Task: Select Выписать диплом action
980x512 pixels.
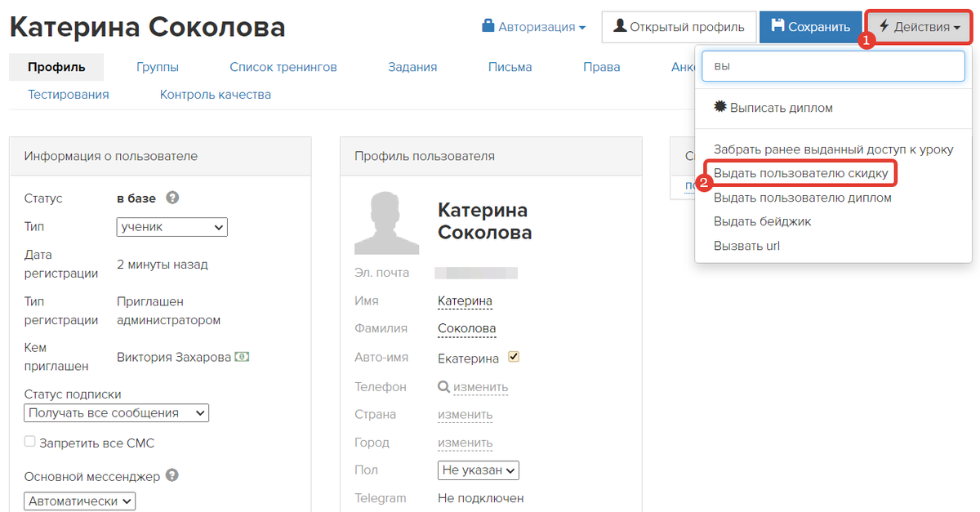Action: point(773,108)
